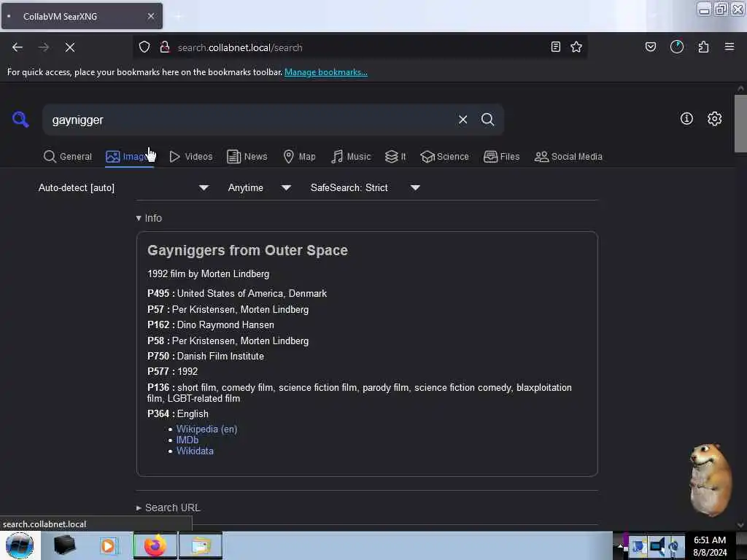Open black folder taskbar icon
Viewport: 747px width, 560px height.
64,545
